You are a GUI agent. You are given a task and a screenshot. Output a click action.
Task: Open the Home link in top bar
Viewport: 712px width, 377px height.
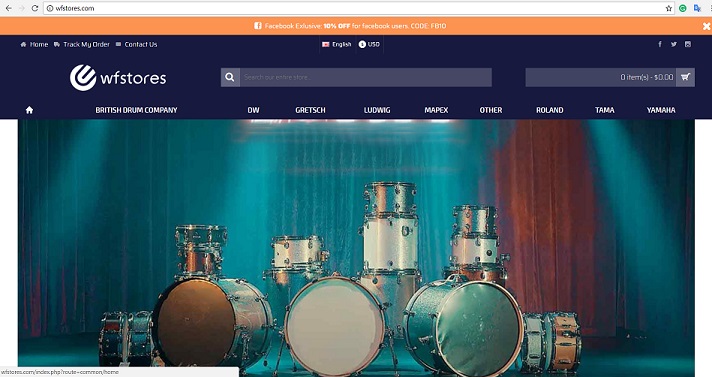coord(35,44)
